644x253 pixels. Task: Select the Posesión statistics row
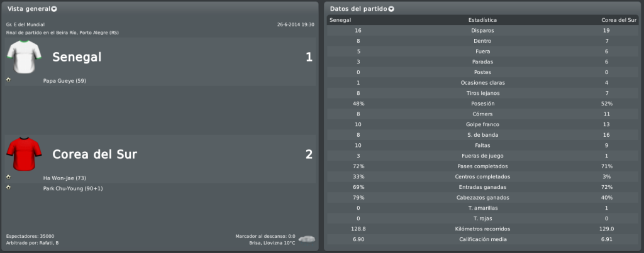click(482, 104)
